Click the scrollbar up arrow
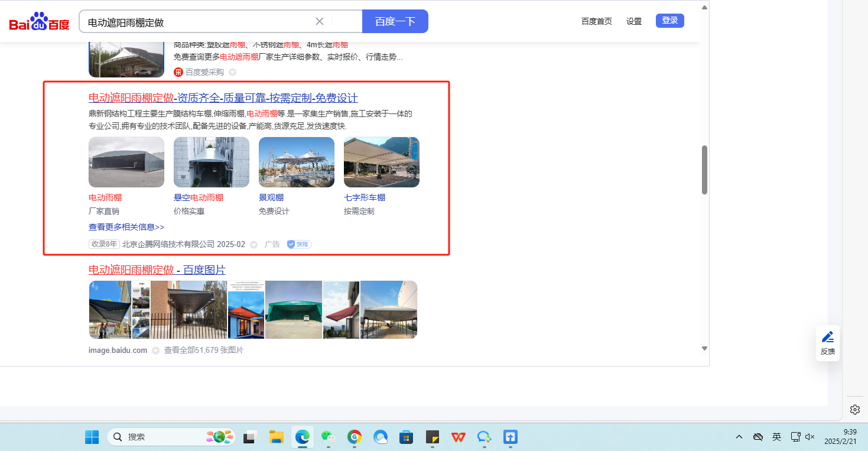Viewport: 868px width, 451px height. [x=704, y=7]
